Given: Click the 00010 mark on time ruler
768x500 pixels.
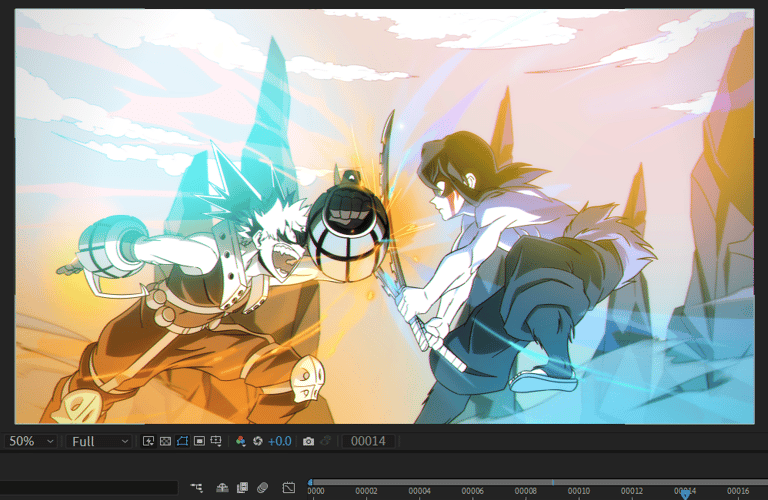Looking at the screenshot, I should (x=579, y=491).
